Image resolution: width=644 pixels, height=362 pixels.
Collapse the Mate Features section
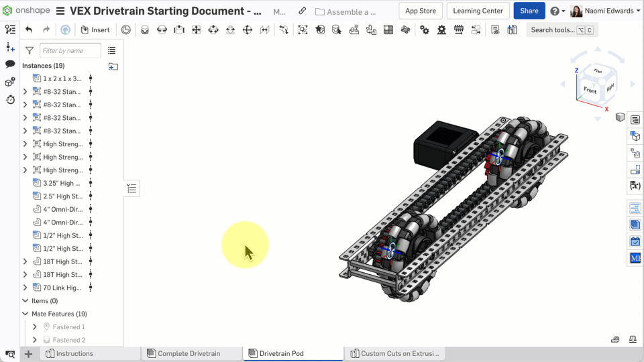(x=25, y=314)
